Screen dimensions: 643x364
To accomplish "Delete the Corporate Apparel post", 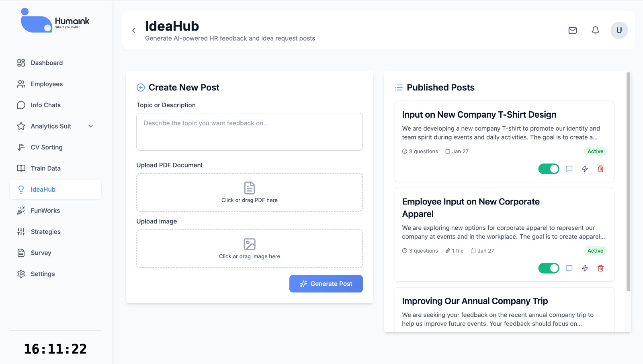I will pos(600,268).
